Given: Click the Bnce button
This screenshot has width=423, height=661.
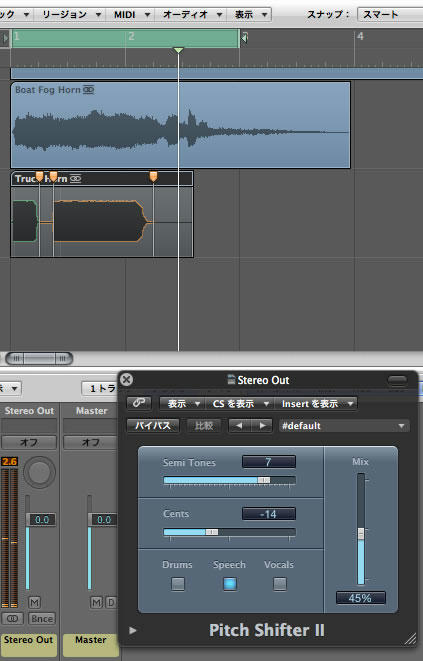Looking at the screenshot, I should click(42, 618).
